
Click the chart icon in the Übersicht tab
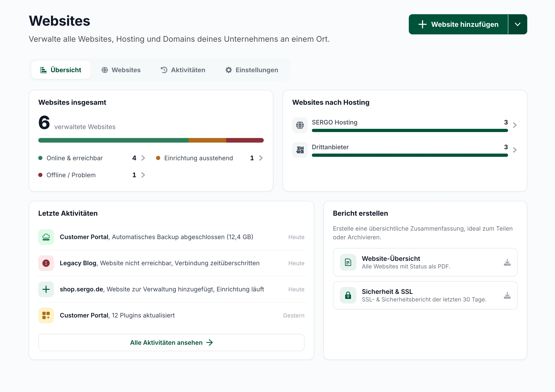coord(44,70)
